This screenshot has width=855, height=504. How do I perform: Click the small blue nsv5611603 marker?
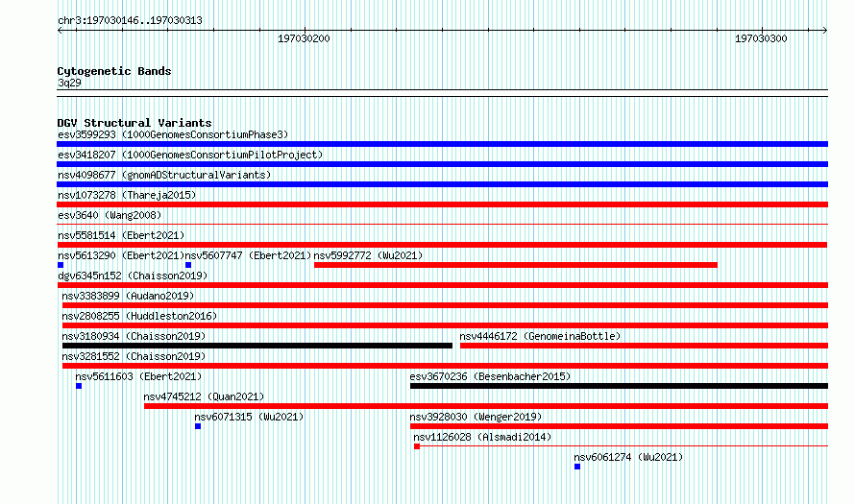pyautogui.click(x=79, y=386)
